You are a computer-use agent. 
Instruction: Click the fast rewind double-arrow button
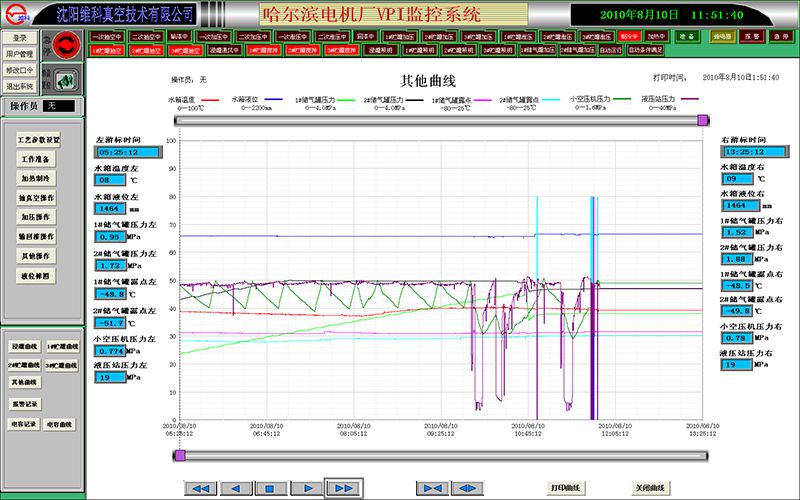[201, 488]
